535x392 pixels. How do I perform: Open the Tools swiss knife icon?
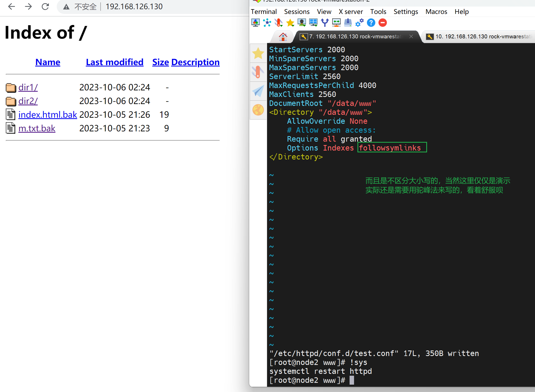(x=278, y=23)
